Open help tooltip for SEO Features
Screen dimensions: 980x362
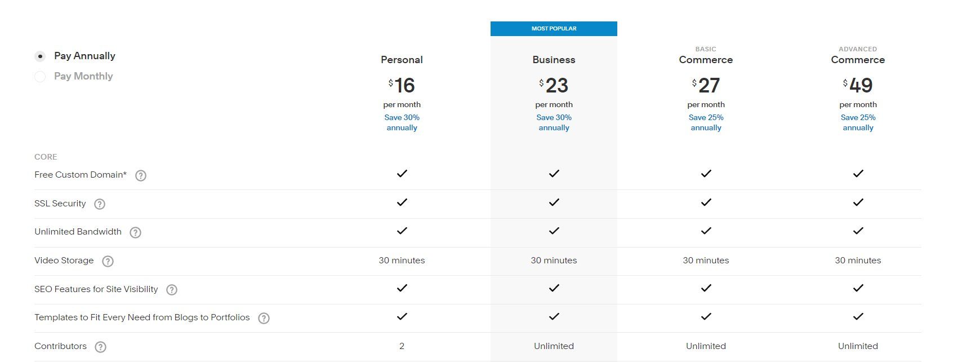pyautogui.click(x=171, y=290)
